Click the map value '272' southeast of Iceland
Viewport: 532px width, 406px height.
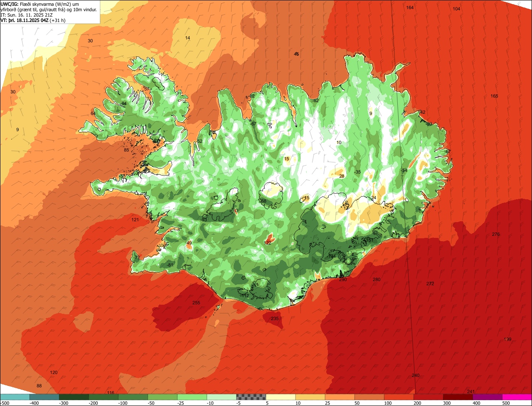point(430,284)
